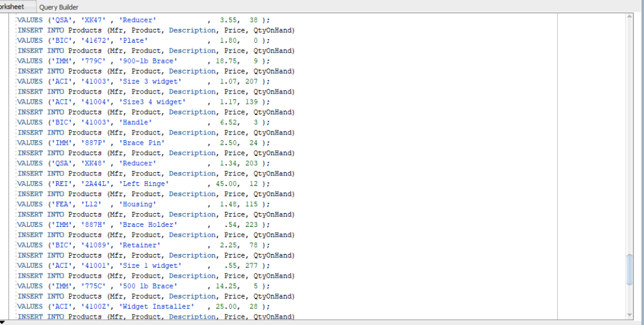The height and width of the screenshot is (325, 644).
Task: Click the 'Size 3 widget' description
Action: coord(150,82)
